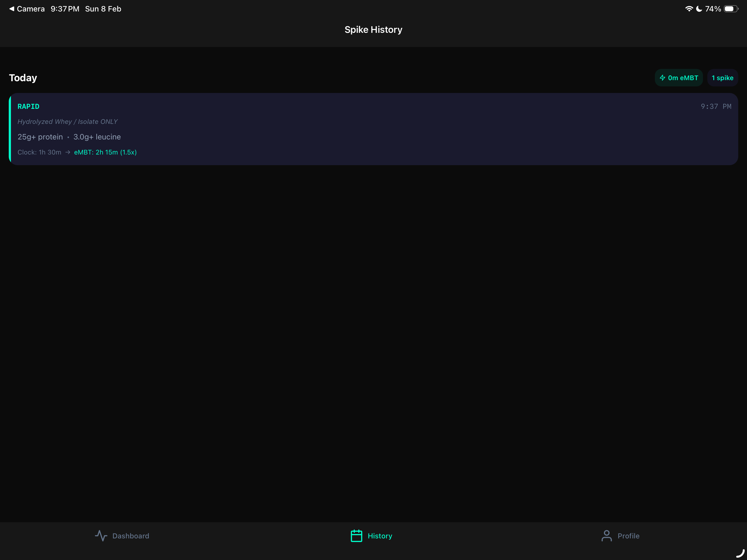Tap the Wi-Fi status icon
747x560 pixels.
tap(689, 9)
